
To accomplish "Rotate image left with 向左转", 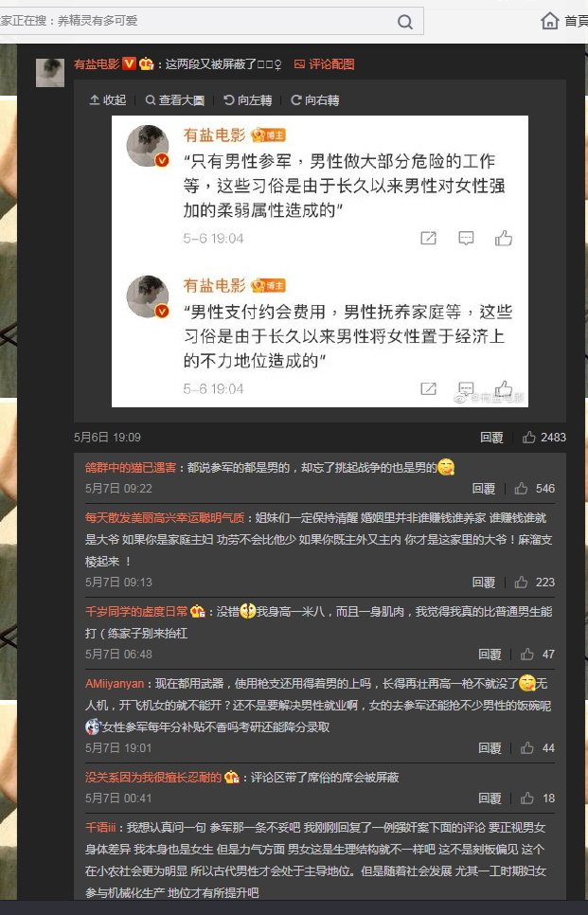I will [248, 100].
